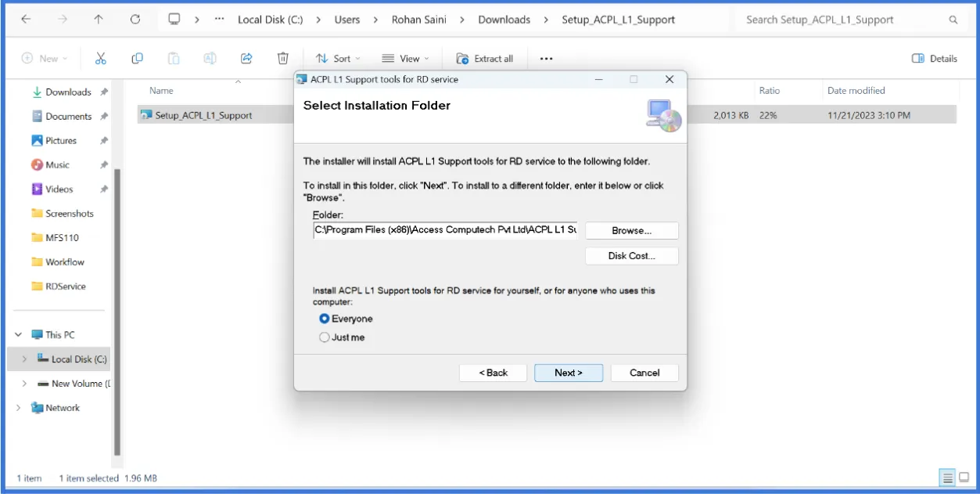Image resolution: width=980 pixels, height=494 pixels.
Task: Click Downloads in the address breadcrumb
Action: pos(504,20)
